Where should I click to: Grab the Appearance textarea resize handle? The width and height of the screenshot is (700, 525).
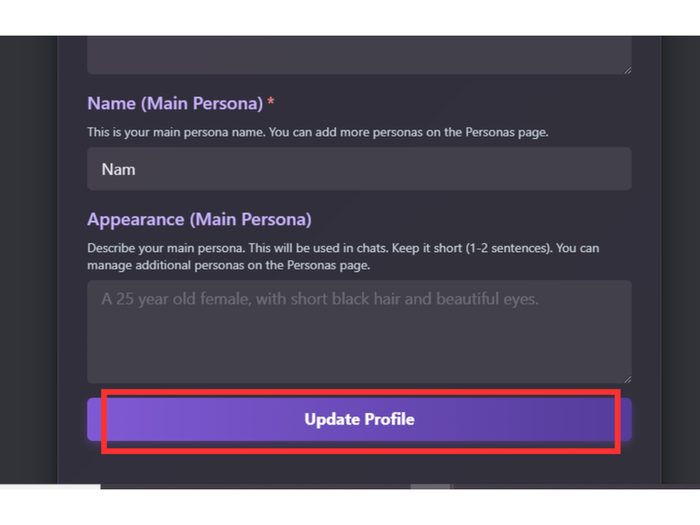point(626,378)
